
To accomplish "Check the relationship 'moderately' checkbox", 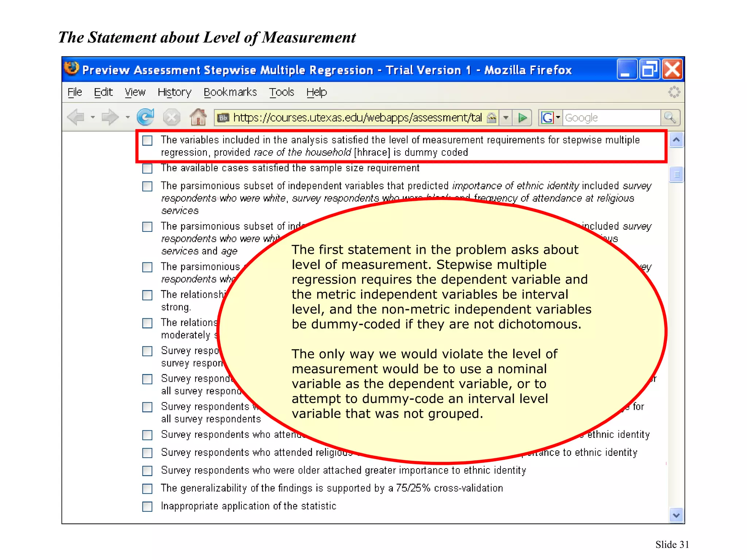I will 147,323.
